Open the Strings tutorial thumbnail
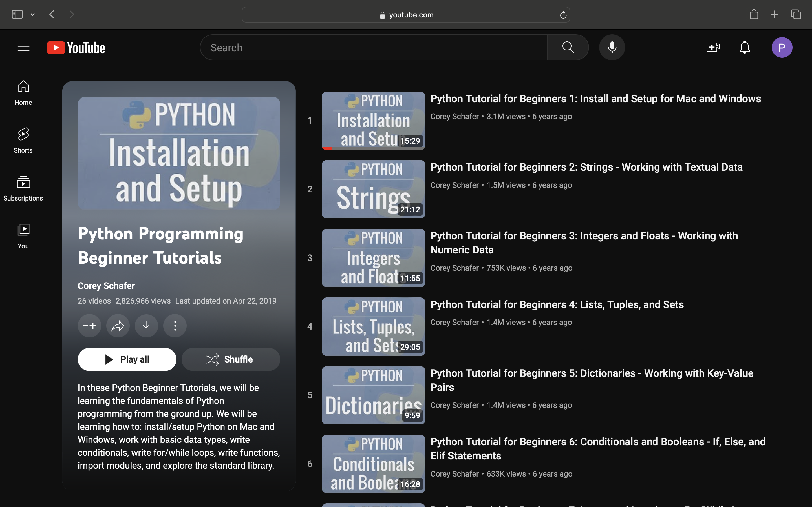Image resolution: width=812 pixels, height=507 pixels. [x=373, y=189]
